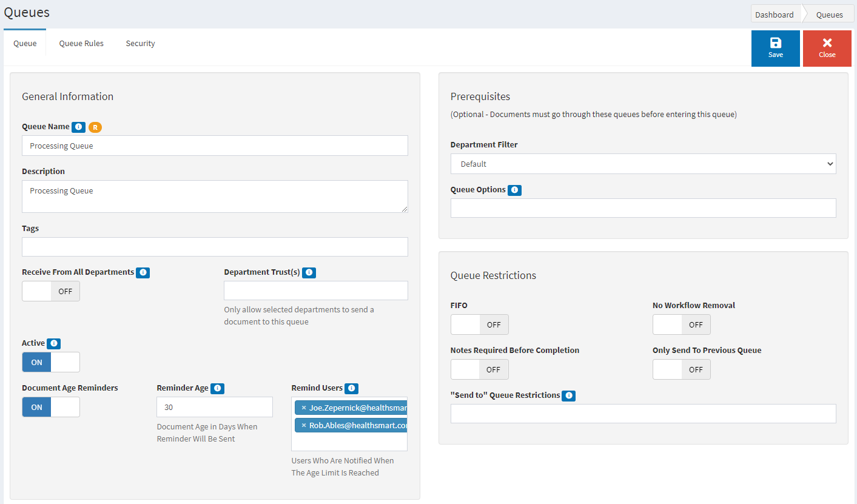The height and width of the screenshot is (504, 857).
Task: Open the Department Filter dropdown
Action: 643,164
